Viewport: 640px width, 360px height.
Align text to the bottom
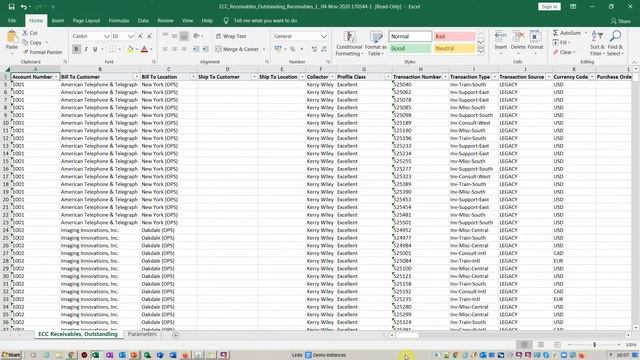coord(184,36)
